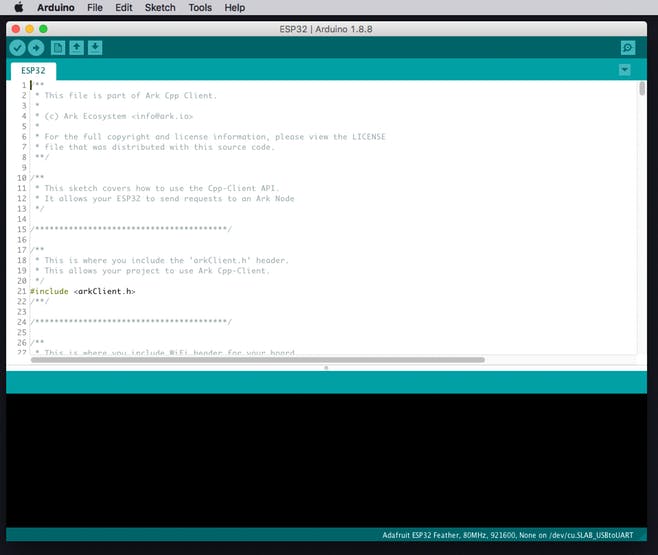Create a new sketch with New icon
Screen dimensions: 658x555
tap(58, 47)
